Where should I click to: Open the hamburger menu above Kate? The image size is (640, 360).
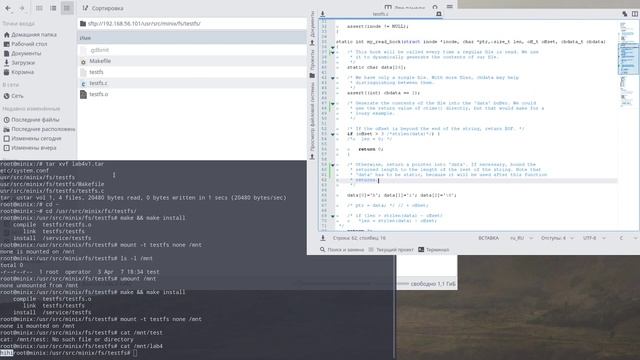click(x=449, y=7)
